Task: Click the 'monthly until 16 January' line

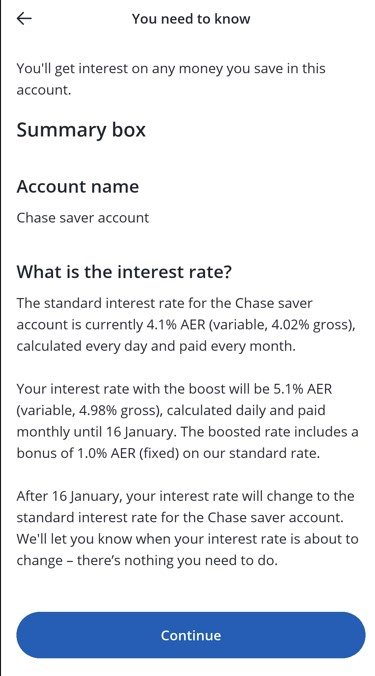Action: coord(188,432)
